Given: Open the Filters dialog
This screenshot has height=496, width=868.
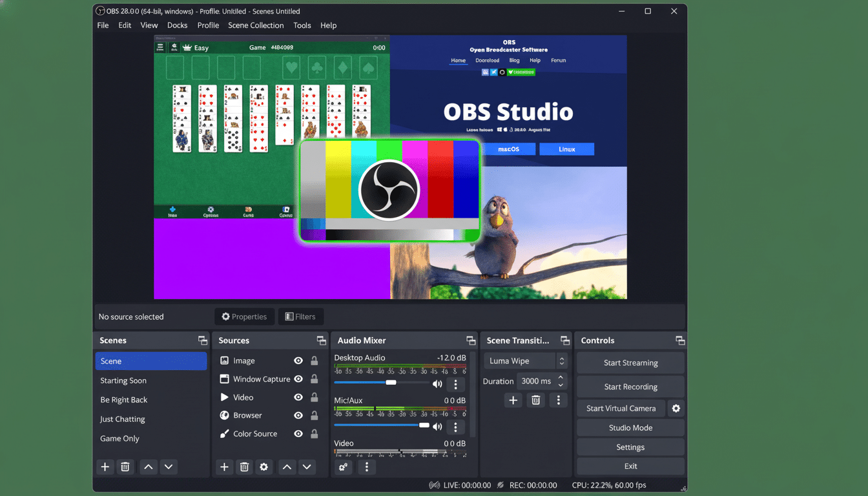Looking at the screenshot, I should [301, 316].
